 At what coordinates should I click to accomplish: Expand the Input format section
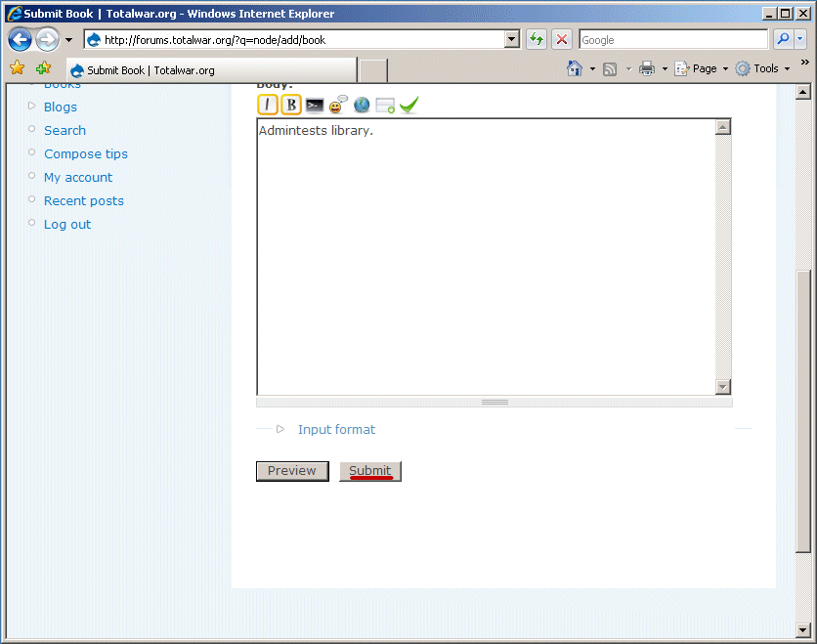(x=336, y=429)
